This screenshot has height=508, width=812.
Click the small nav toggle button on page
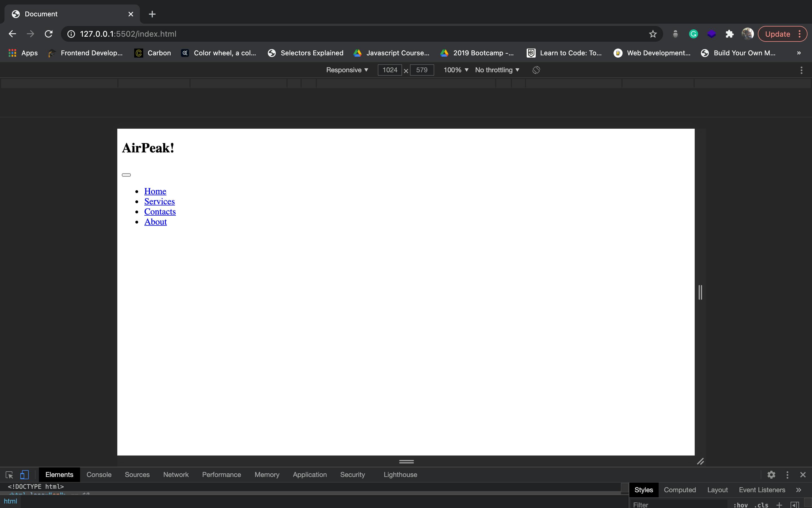pos(126,175)
